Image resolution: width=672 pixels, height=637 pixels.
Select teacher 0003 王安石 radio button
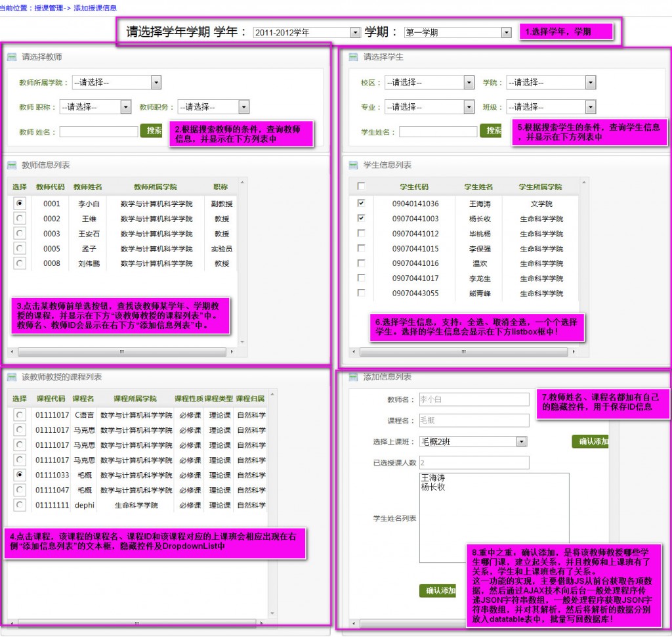(x=20, y=233)
